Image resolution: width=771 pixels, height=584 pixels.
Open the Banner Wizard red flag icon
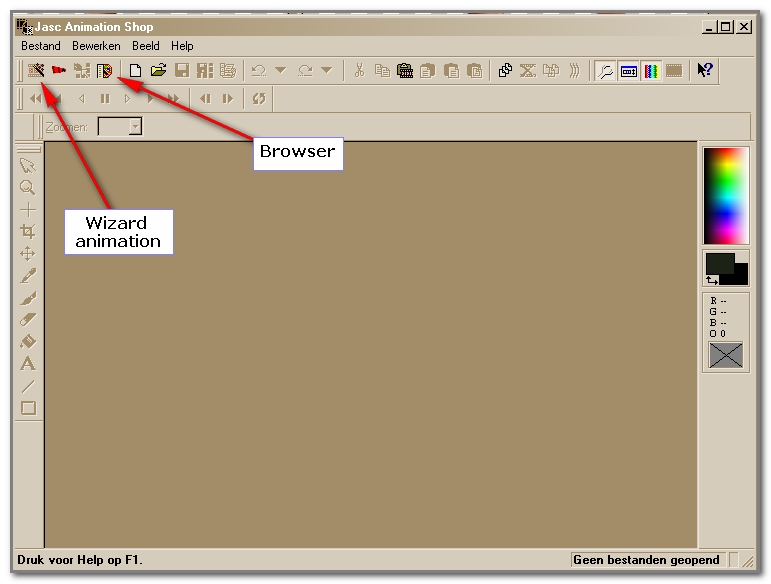pos(59,70)
